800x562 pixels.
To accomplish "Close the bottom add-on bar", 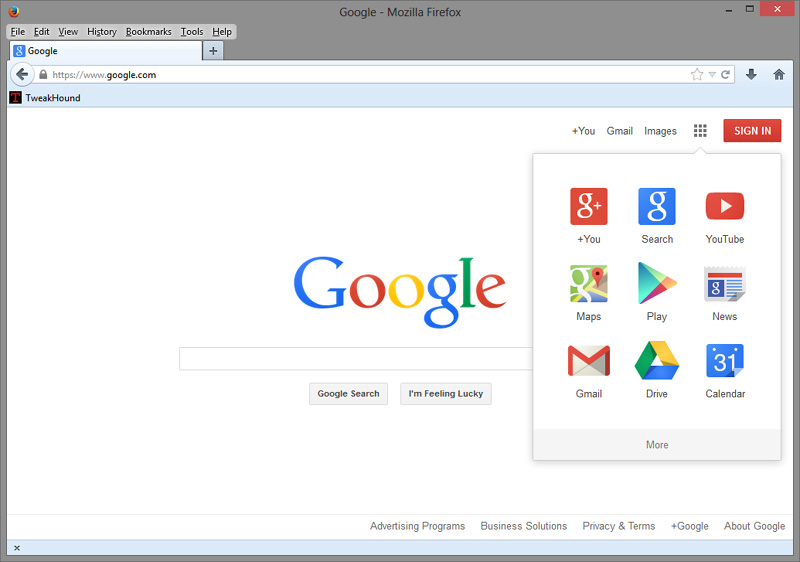I will [x=17, y=548].
